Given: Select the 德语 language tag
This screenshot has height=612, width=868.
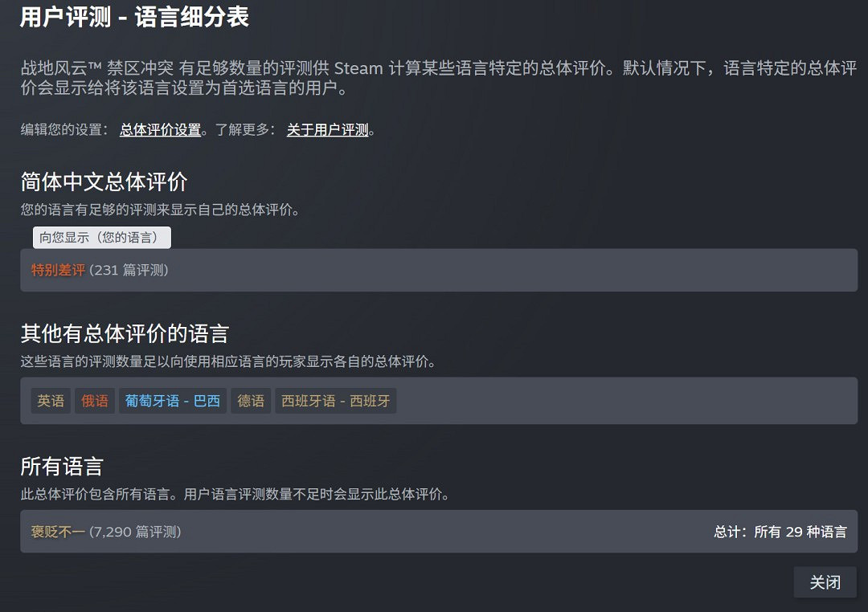Looking at the screenshot, I should pyautogui.click(x=250, y=401).
